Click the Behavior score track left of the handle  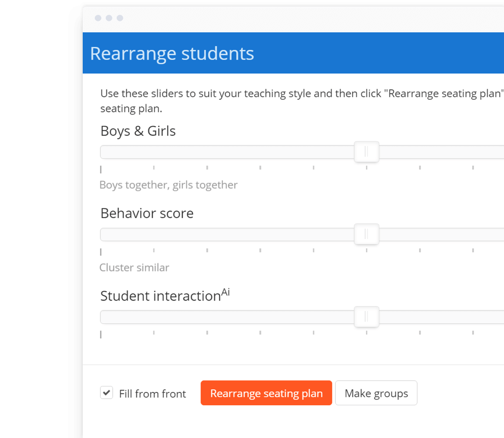[227, 235]
